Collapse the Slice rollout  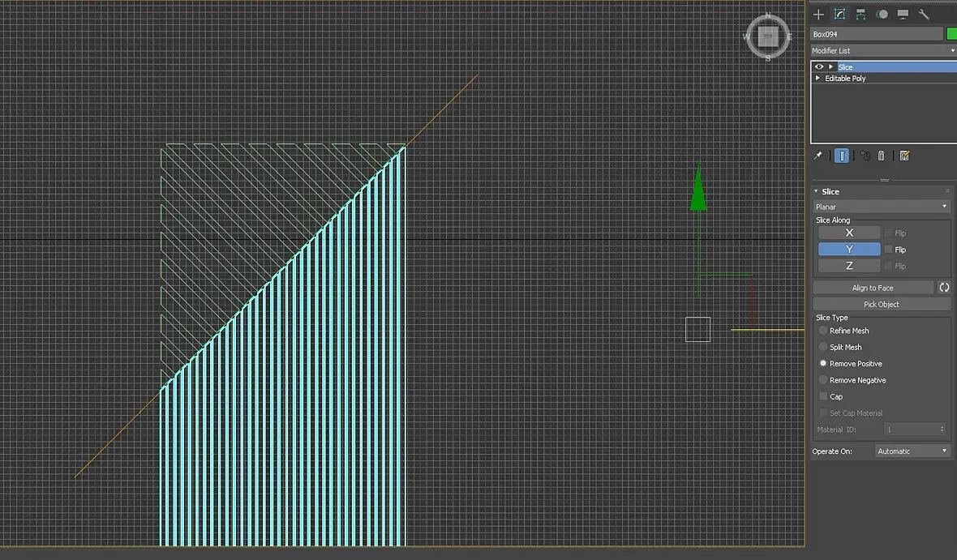tap(816, 191)
